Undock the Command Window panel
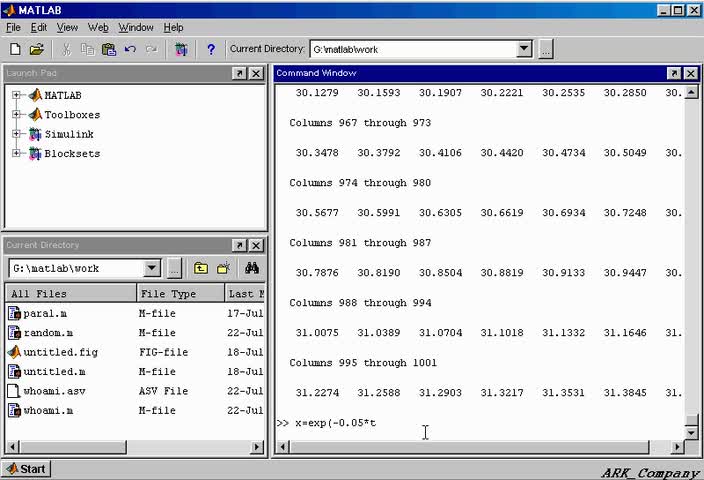This screenshot has height=480, width=704. click(673, 73)
